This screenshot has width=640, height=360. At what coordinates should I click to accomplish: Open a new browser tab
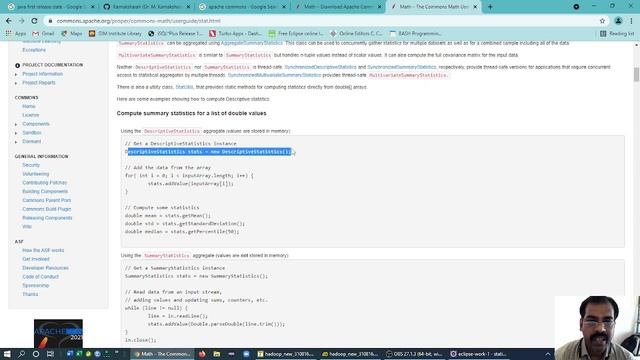pos(490,7)
